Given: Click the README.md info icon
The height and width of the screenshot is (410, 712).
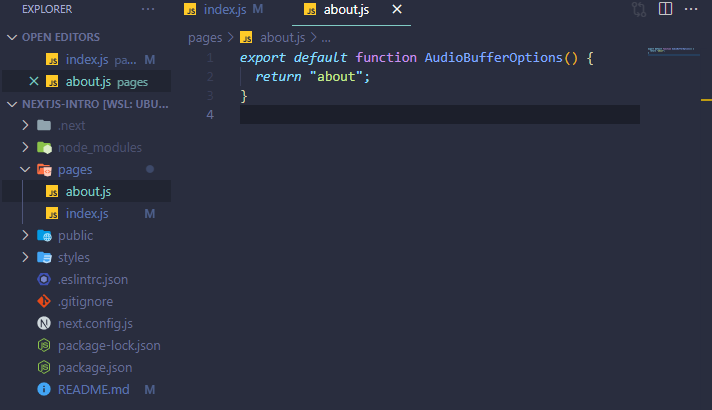Looking at the screenshot, I should tap(44, 389).
